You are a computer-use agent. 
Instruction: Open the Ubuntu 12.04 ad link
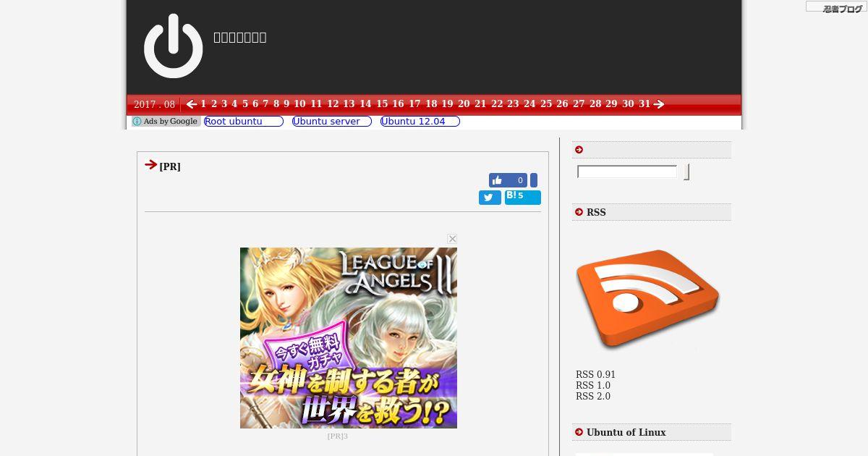tap(420, 122)
